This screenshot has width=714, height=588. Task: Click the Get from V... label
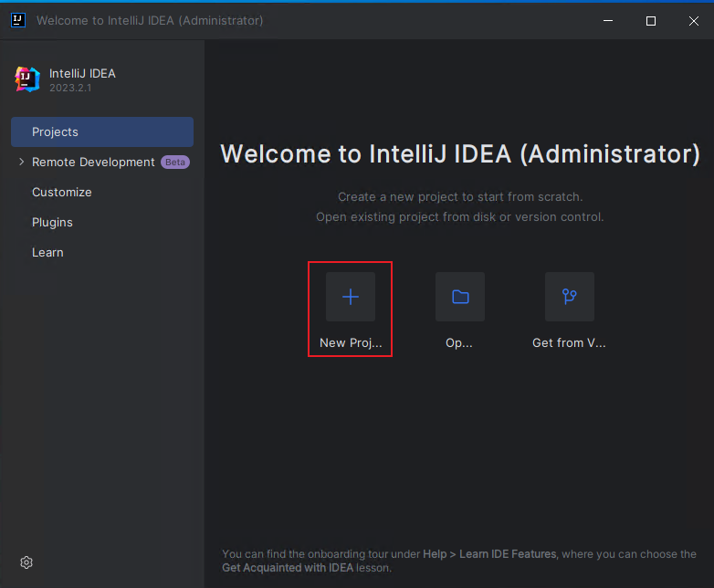[x=569, y=342]
